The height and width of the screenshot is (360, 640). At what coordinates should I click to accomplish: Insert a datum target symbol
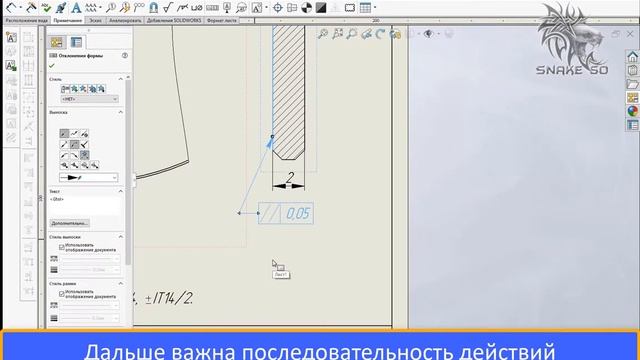pyautogui.click(x=242, y=7)
